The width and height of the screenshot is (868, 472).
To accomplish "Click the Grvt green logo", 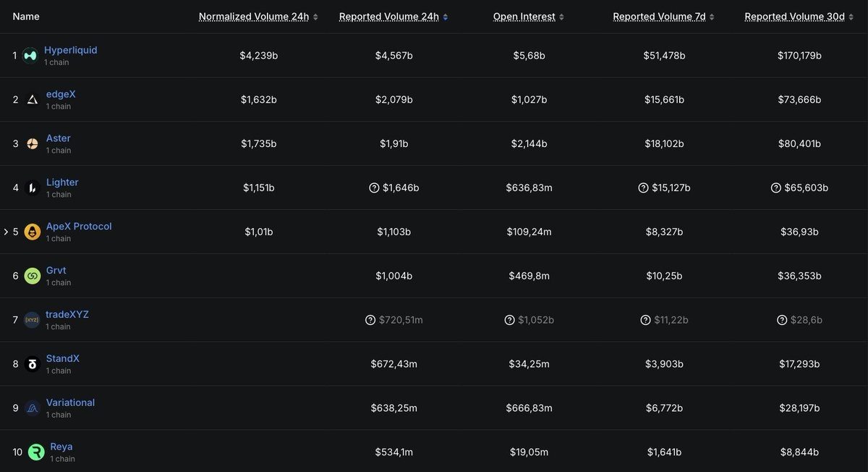I will [x=32, y=276].
